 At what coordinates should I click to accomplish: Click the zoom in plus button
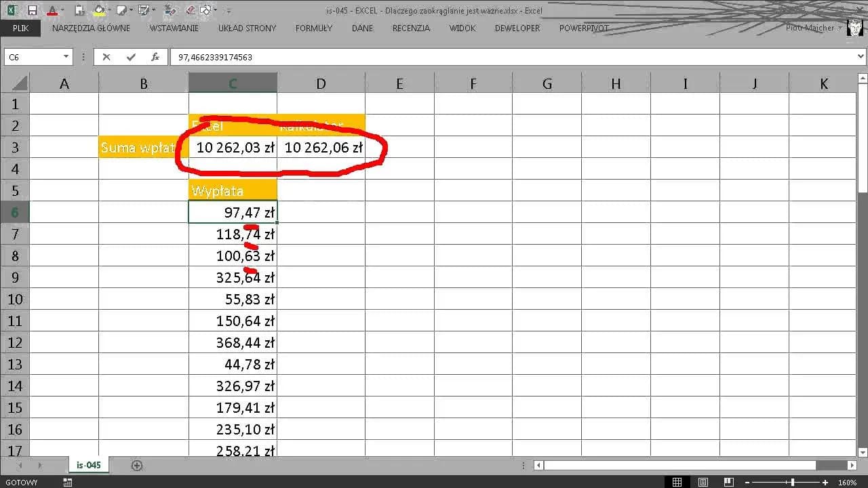pyautogui.click(x=825, y=483)
